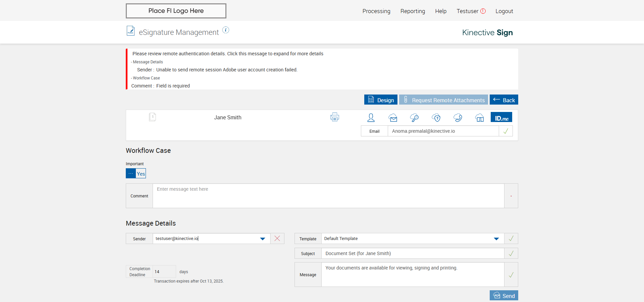
Task: Click the Design button
Action: tap(381, 100)
